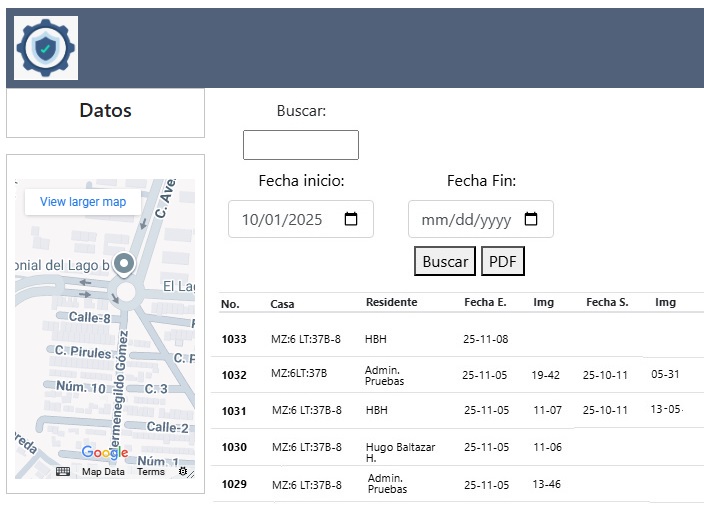The image size is (704, 514).
Task: Open the Datos tab
Action: (x=105, y=112)
